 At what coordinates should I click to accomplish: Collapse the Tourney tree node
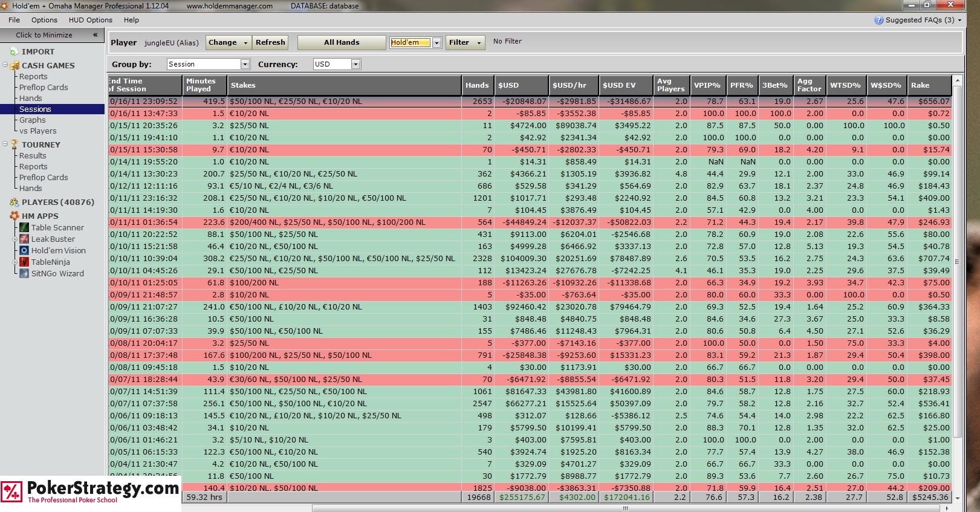coord(5,144)
